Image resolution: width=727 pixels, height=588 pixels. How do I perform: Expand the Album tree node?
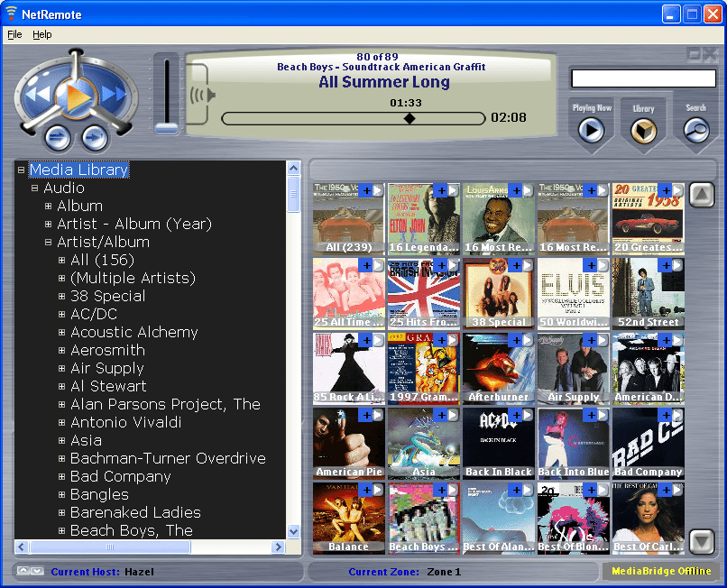(x=48, y=206)
